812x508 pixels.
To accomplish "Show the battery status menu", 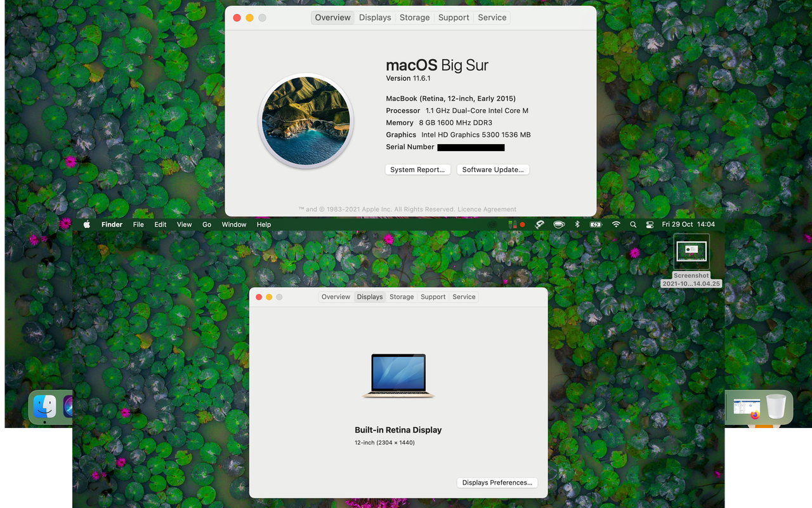I will click(596, 224).
